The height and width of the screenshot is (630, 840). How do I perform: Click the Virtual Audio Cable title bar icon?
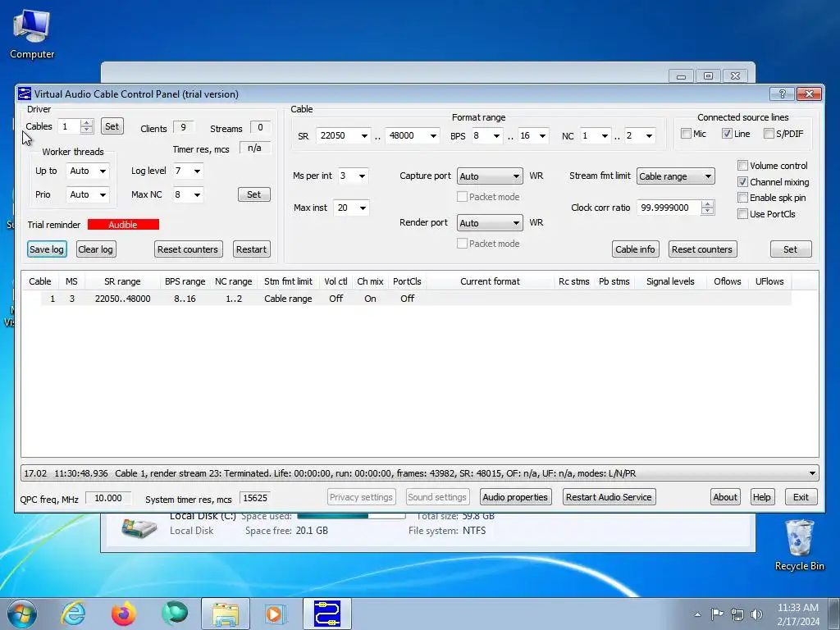25,94
